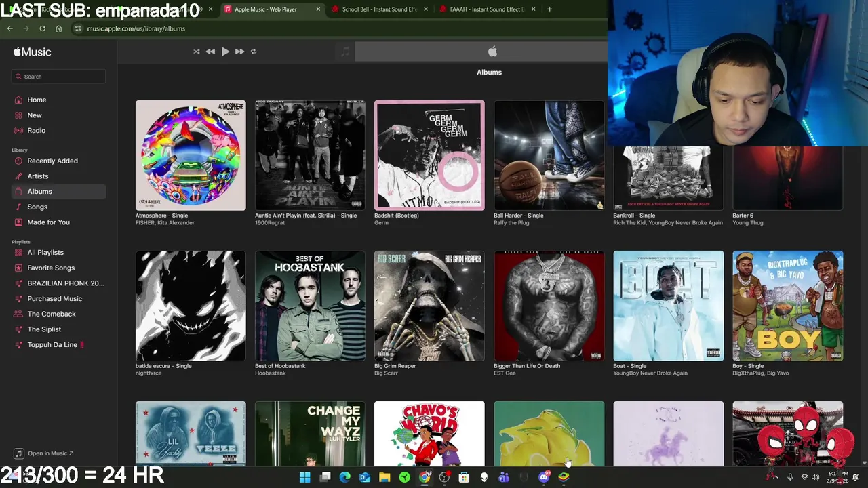The image size is (868, 488).
Task: Open a new browser tab
Action: click(x=549, y=9)
